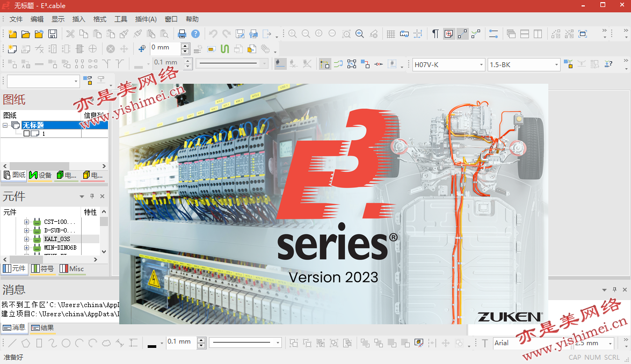Click the Zoom Out magnifier icon
The height and width of the screenshot is (364, 631).
[306, 34]
